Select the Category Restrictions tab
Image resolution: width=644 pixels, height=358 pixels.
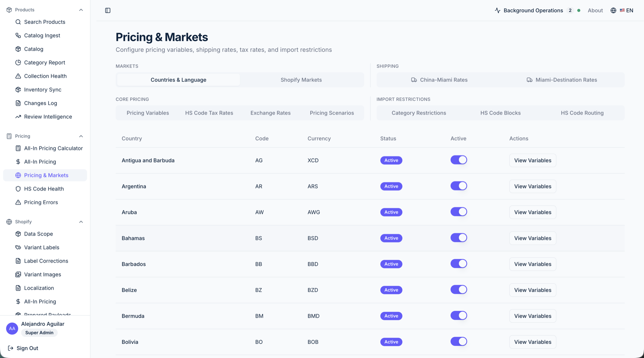pos(419,113)
